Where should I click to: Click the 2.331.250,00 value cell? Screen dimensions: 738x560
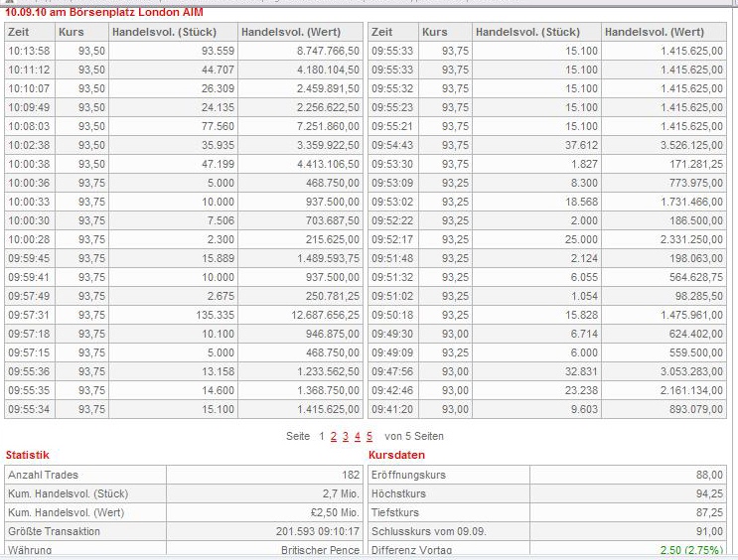664,239
